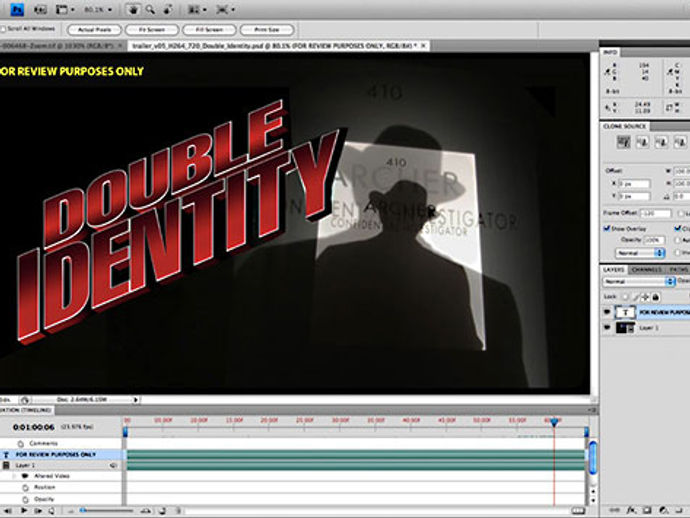
Task: Click the timeline zoom in mountains icon
Action: 146,511
